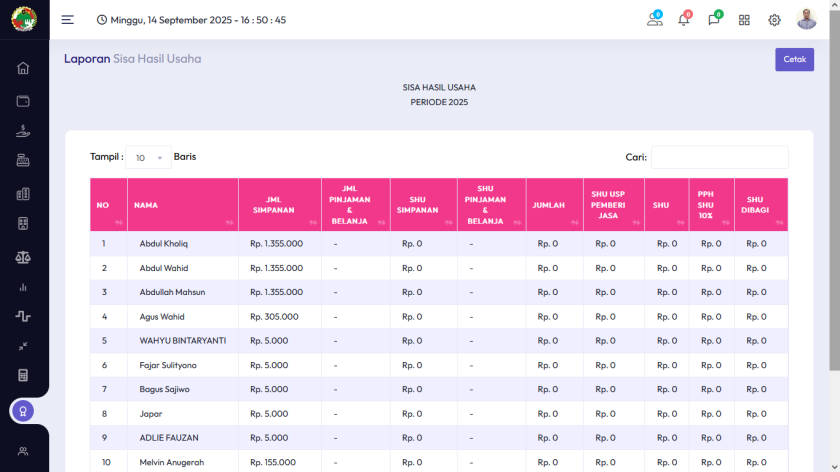Open the notifications bell icon
Image resolution: width=840 pixels, height=472 pixels.
[684, 20]
